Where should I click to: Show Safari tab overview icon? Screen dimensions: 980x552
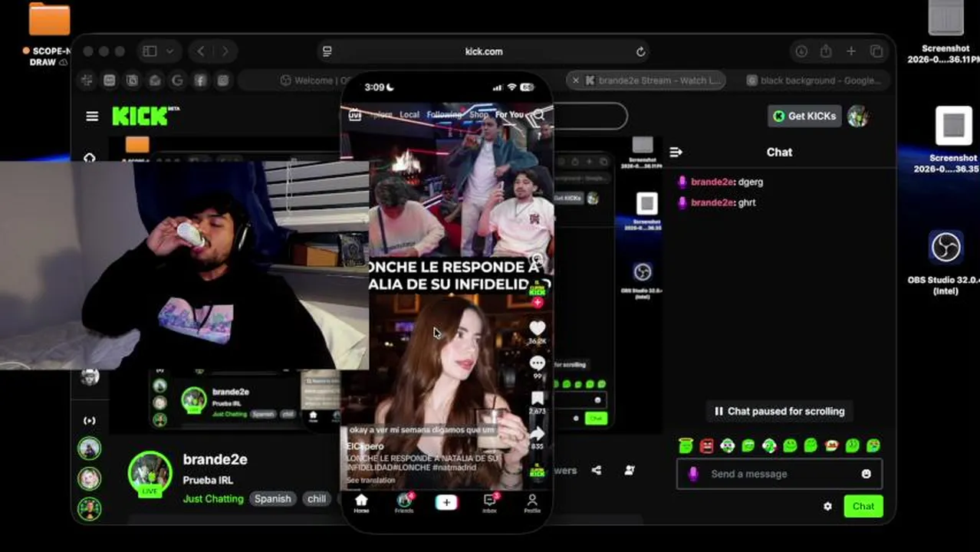[876, 51]
